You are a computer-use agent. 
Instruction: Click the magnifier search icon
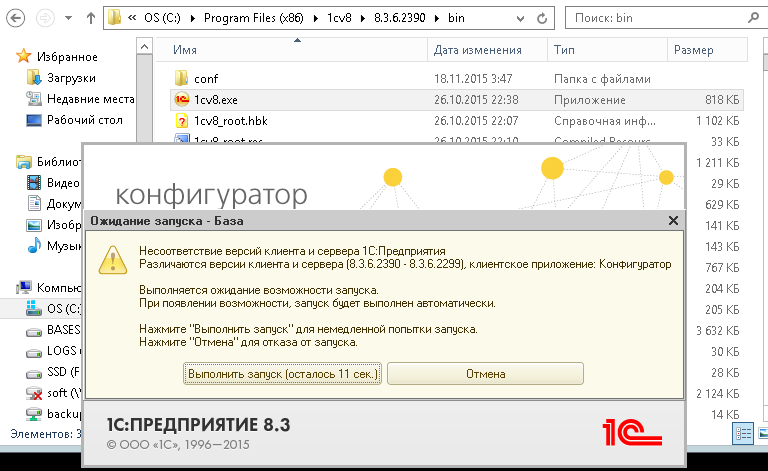click(753, 18)
